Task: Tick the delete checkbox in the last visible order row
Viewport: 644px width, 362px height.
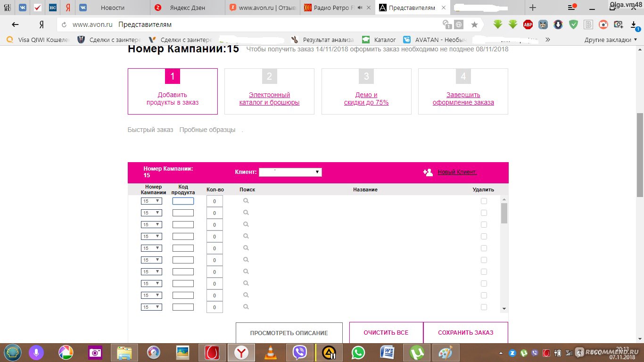Action: [484, 307]
